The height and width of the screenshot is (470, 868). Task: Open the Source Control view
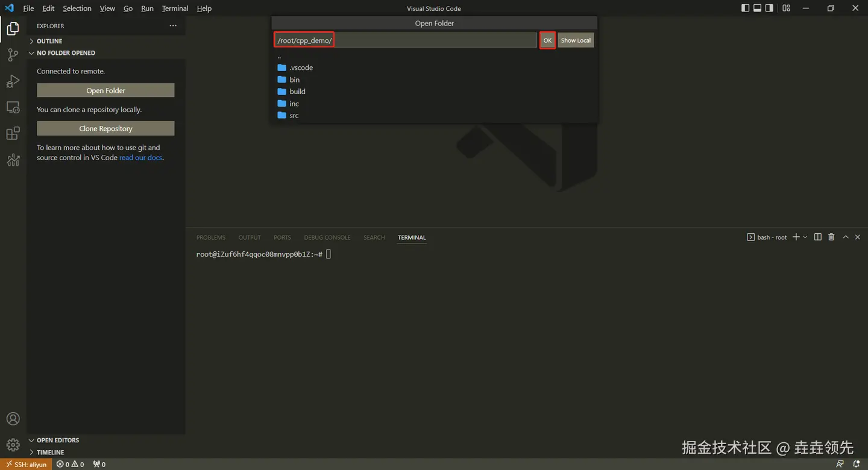(13, 55)
